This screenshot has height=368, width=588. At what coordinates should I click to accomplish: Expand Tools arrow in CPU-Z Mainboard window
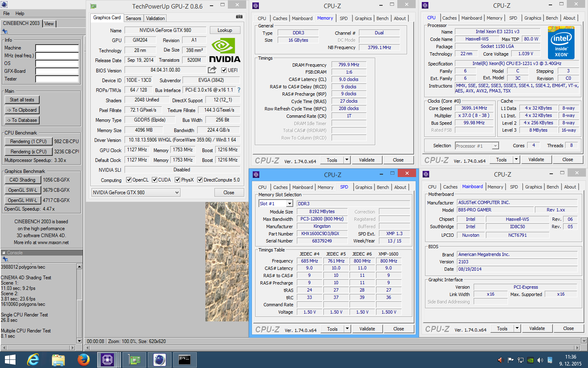tap(517, 328)
